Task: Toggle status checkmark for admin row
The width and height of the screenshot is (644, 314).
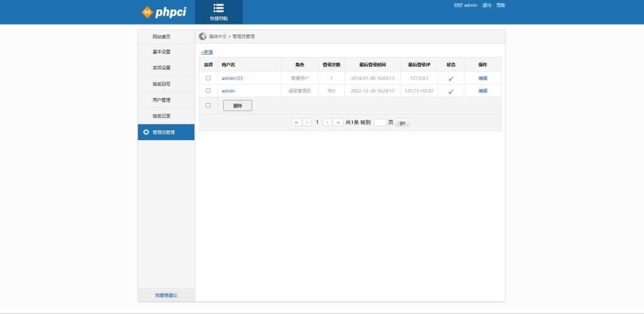Action: [x=451, y=92]
